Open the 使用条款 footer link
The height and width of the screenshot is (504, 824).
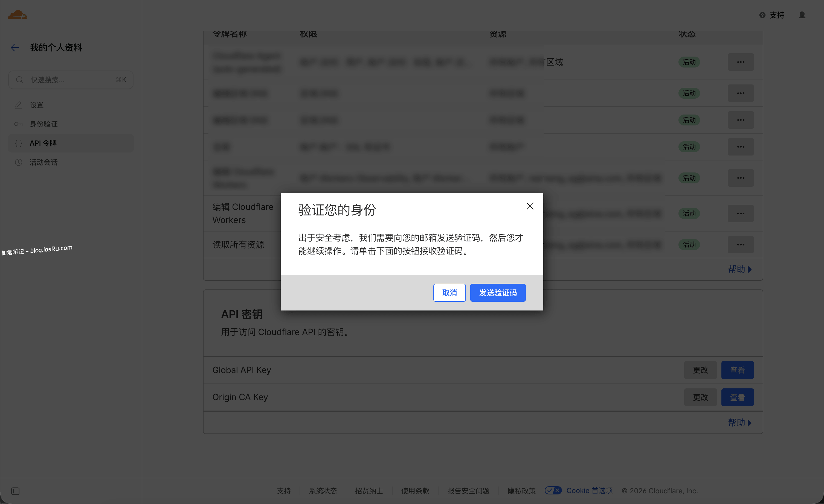click(415, 491)
